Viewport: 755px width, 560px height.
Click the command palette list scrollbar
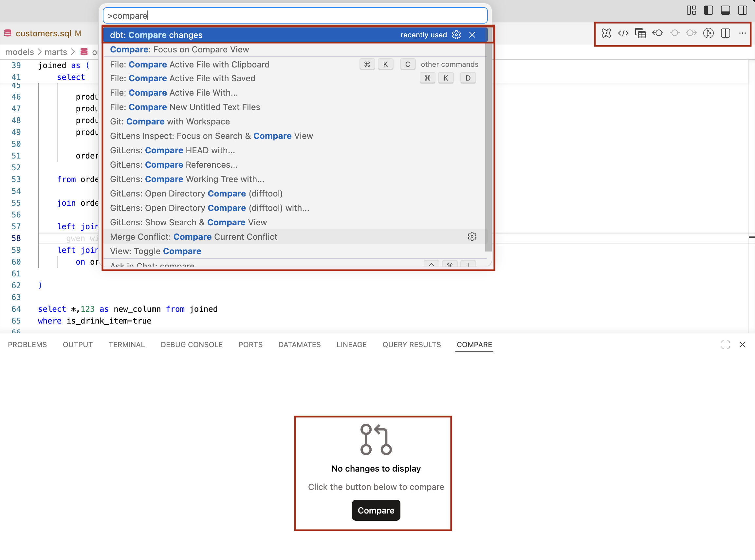(x=488, y=142)
